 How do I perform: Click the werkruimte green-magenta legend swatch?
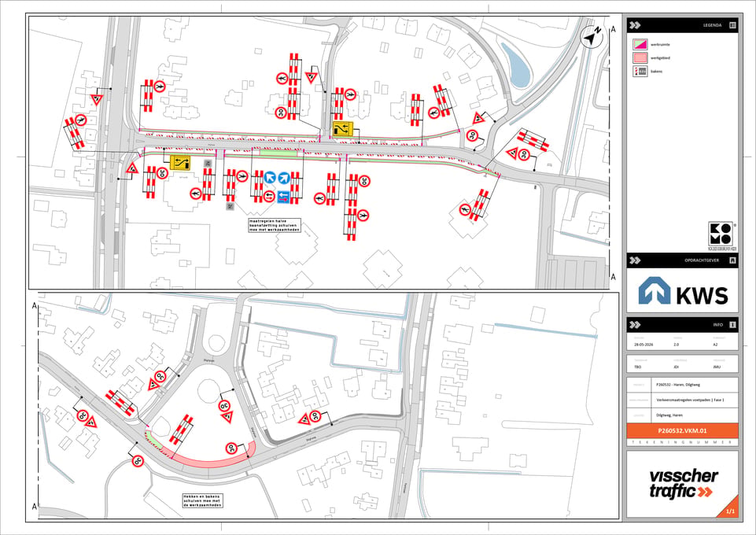click(640, 44)
